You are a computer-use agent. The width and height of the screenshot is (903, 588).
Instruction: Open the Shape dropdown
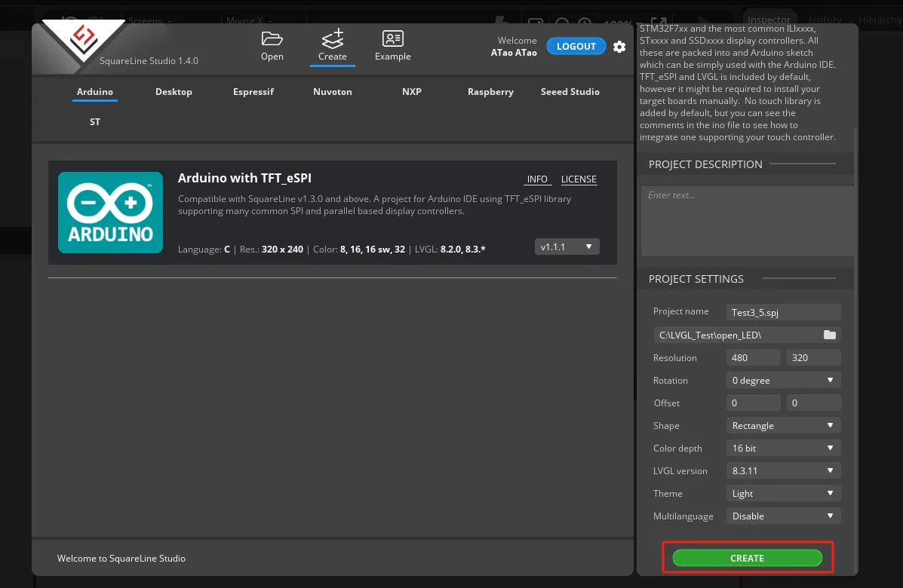click(783, 426)
